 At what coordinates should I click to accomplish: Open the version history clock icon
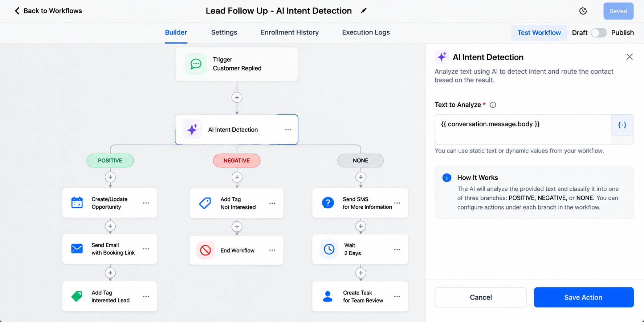pyautogui.click(x=583, y=11)
